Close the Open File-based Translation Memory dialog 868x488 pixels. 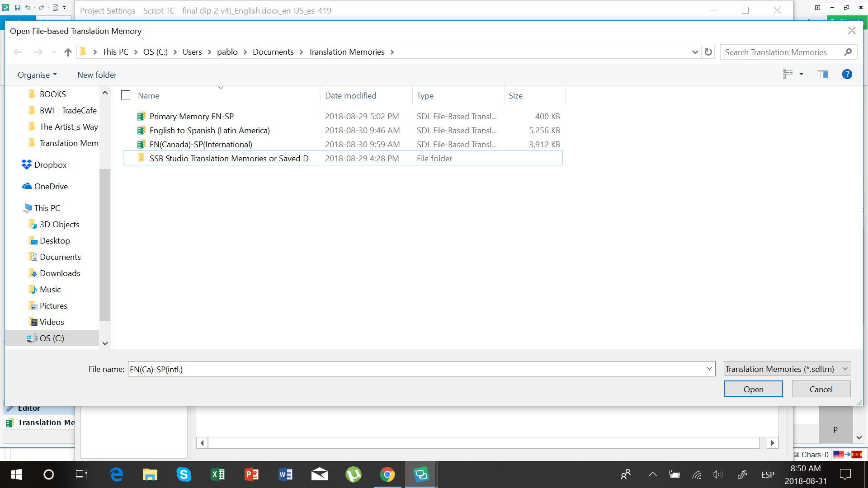pos(852,31)
